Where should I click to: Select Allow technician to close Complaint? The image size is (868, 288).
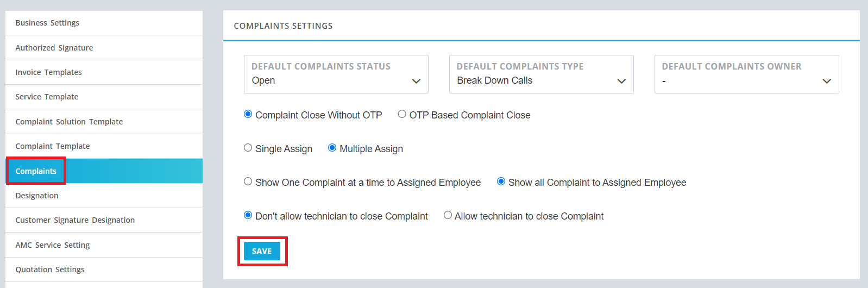click(448, 215)
